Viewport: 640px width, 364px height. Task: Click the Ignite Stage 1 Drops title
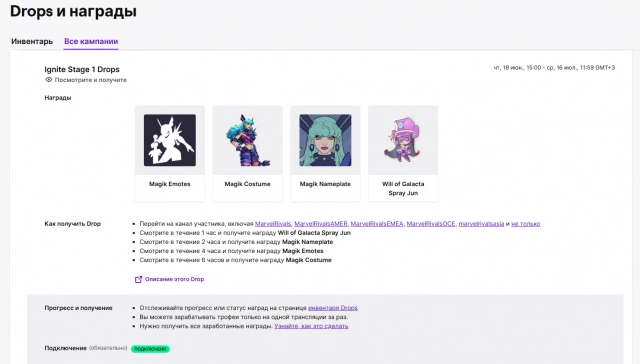point(82,69)
